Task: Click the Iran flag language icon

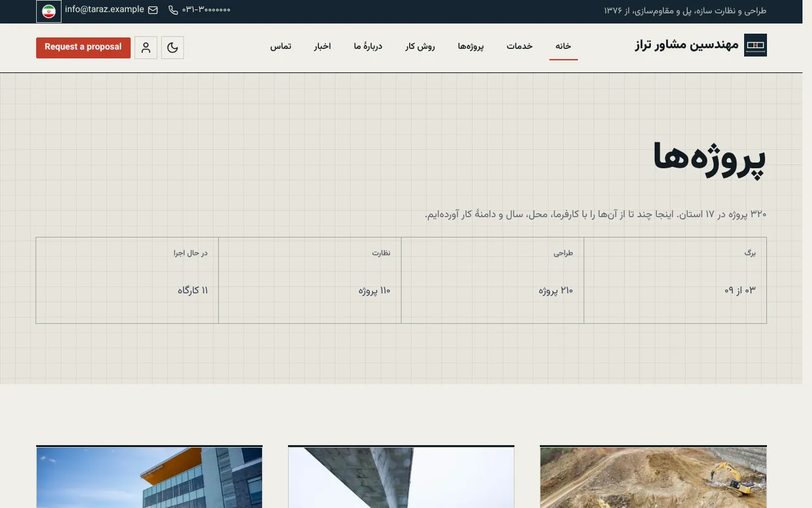Action: coord(49,11)
